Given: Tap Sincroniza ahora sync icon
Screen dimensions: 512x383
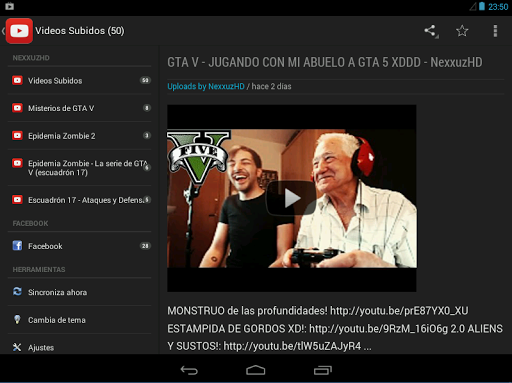Looking at the screenshot, I should 17,292.
